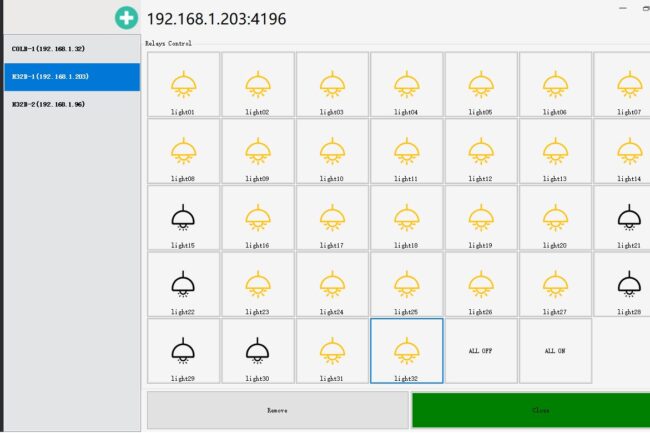Viewport: 650px width, 433px height.
Task: Click the light10 yellow lamp icon
Action: (x=332, y=150)
